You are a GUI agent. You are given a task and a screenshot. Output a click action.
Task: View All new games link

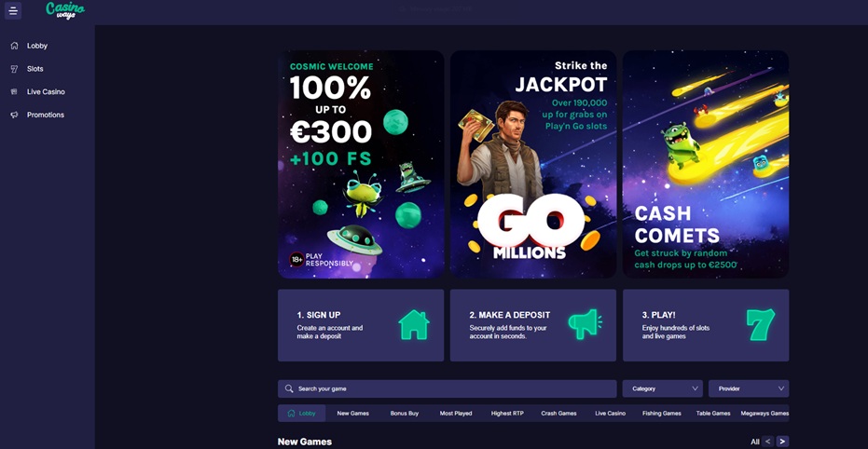[x=754, y=442]
